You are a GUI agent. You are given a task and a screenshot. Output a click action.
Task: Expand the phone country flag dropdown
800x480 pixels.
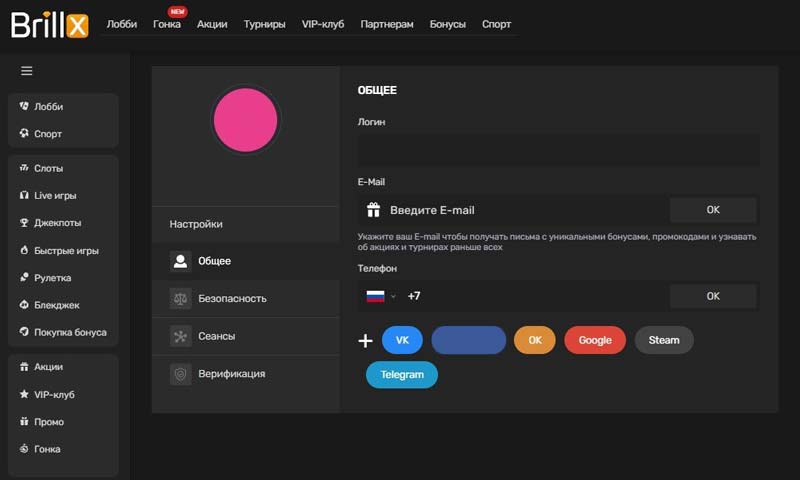coord(382,296)
